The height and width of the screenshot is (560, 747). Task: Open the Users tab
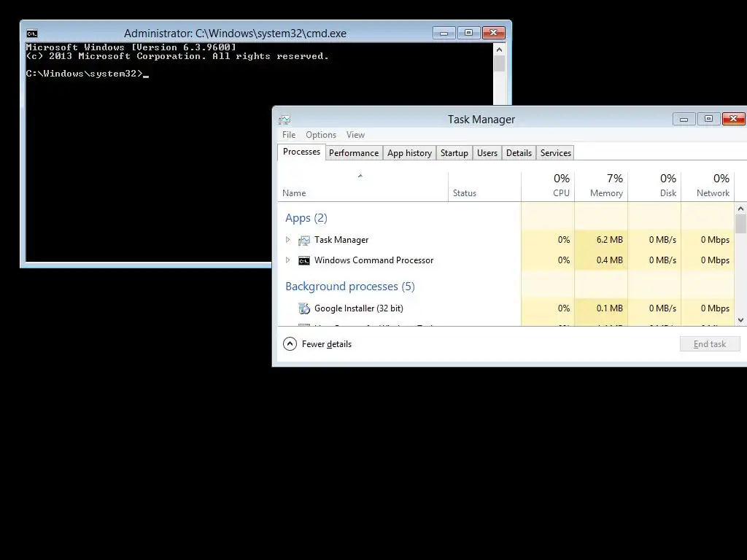pos(487,153)
